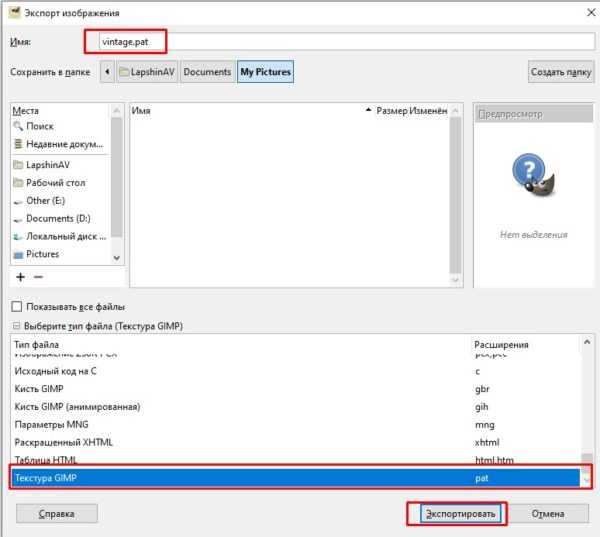
Task: Click the Справка button
Action: pos(57,514)
